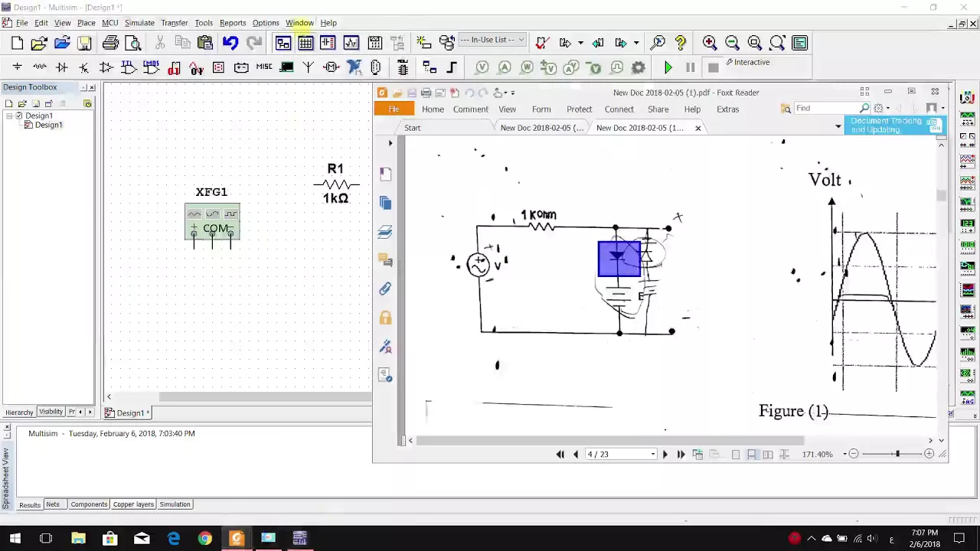Place an RF antenna component
Viewport: 980px width, 551px height.
pos(309,67)
